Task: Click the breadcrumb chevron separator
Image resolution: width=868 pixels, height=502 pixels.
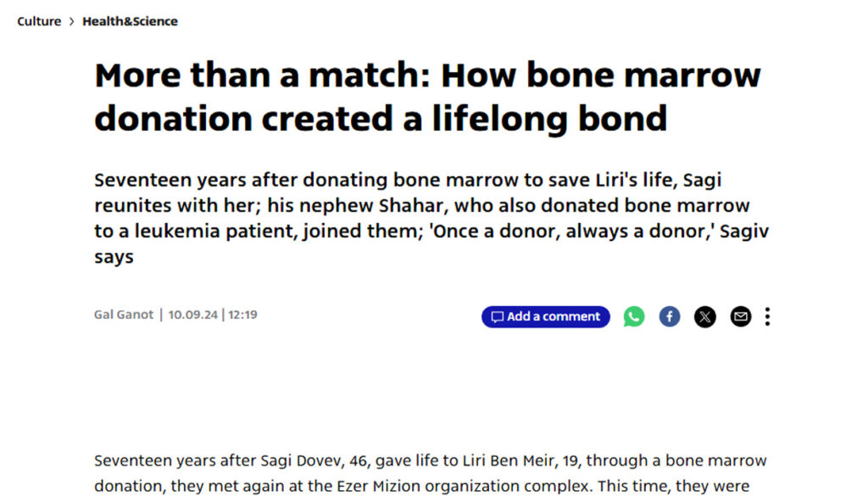Action: click(71, 21)
